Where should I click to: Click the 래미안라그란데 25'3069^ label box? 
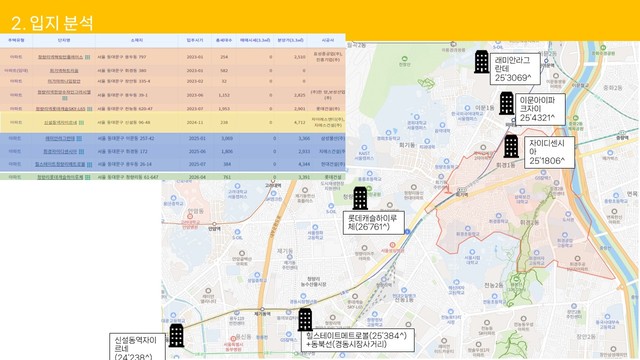click(x=515, y=69)
